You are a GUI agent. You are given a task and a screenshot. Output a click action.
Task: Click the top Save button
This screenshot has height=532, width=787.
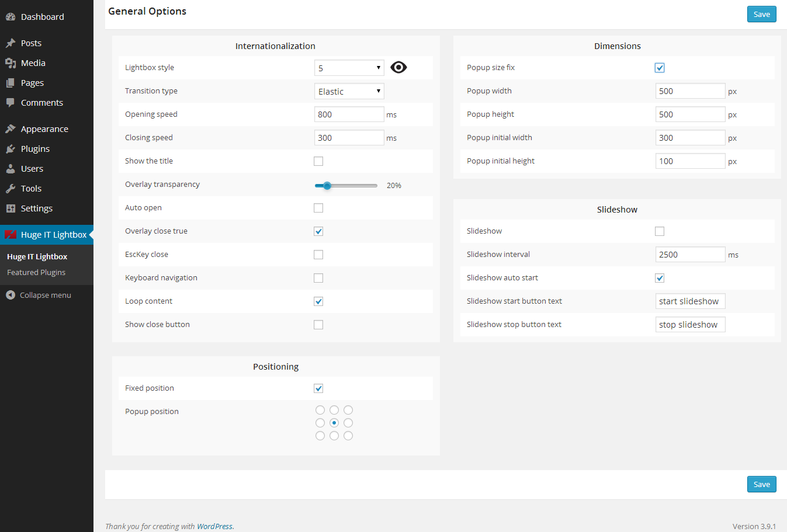pos(762,14)
